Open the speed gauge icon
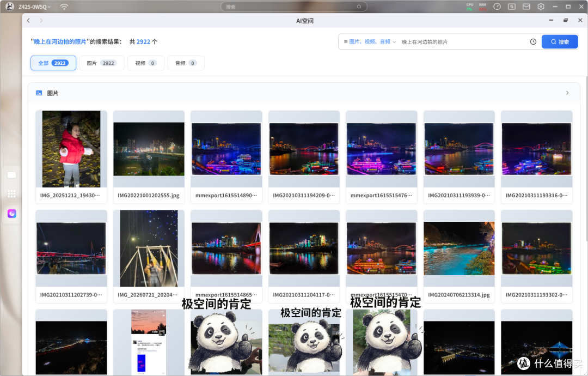 (497, 7)
